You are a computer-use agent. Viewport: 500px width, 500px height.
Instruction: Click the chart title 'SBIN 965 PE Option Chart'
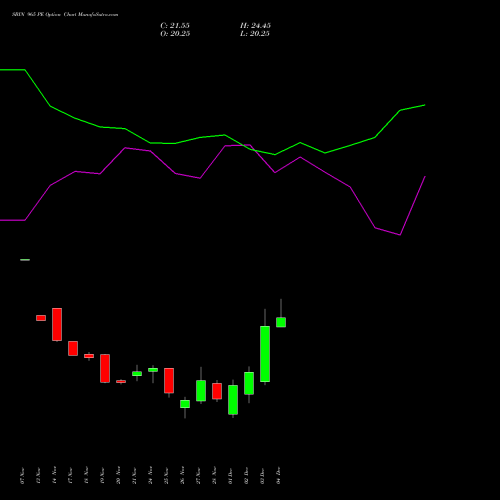65,15
